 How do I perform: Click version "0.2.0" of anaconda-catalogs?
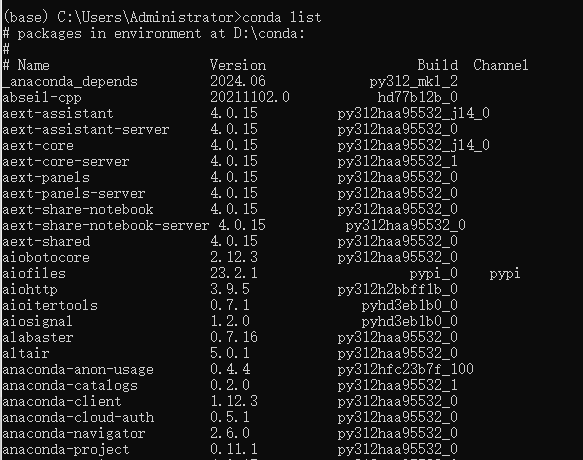point(230,385)
